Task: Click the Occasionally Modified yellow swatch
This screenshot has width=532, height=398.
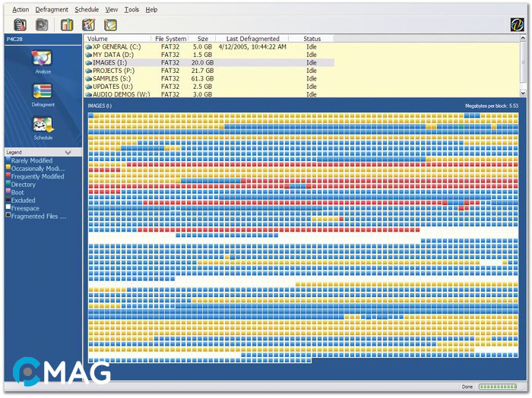Action: point(8,167)
